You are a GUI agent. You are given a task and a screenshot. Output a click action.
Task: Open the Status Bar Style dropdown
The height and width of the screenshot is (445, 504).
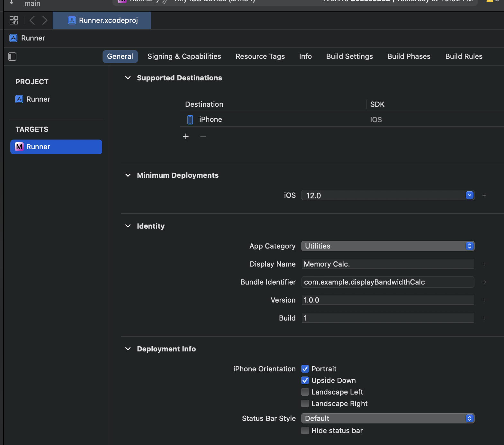click(388, 418)
